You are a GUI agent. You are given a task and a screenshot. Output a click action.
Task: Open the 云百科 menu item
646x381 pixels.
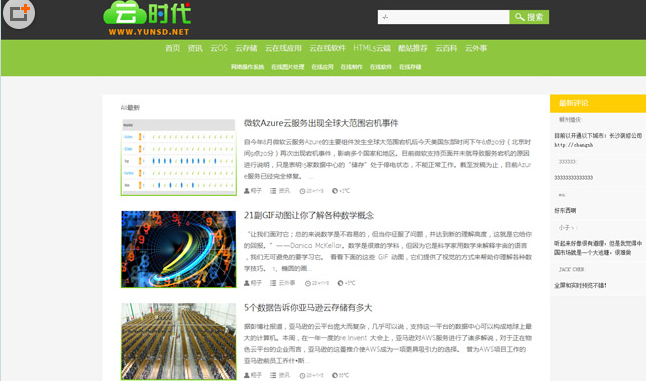click(446, 48)
